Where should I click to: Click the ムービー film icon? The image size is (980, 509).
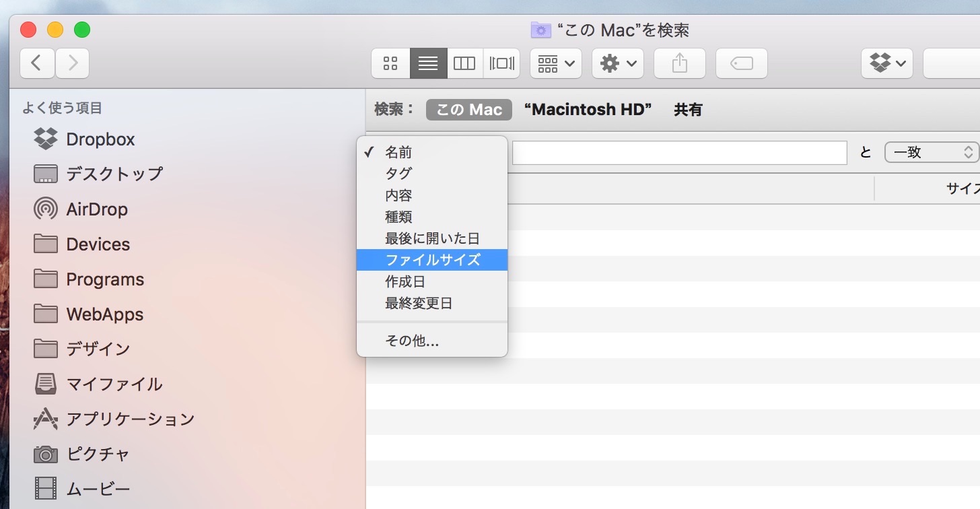pyautogui.click(x=46, y=489)
